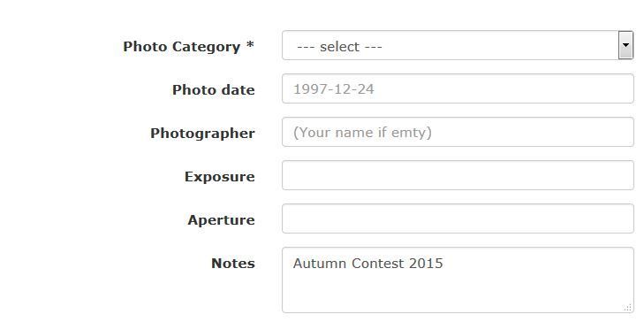The width and height of the screenshot is (644, 322).
Task: Click the '(Your name if emty)' placeholder
Action: (x=362, y=133)
